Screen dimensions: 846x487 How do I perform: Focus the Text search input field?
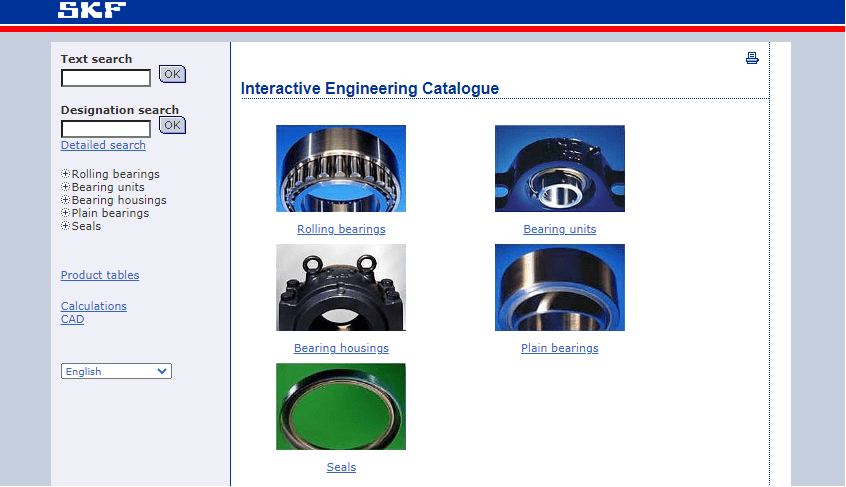[106, 77]
